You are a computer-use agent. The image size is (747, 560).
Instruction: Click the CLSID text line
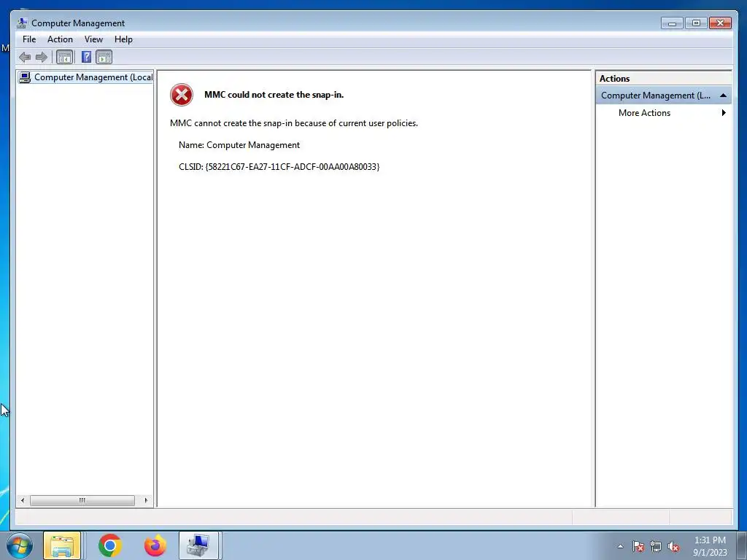click(x=279, y=167)
